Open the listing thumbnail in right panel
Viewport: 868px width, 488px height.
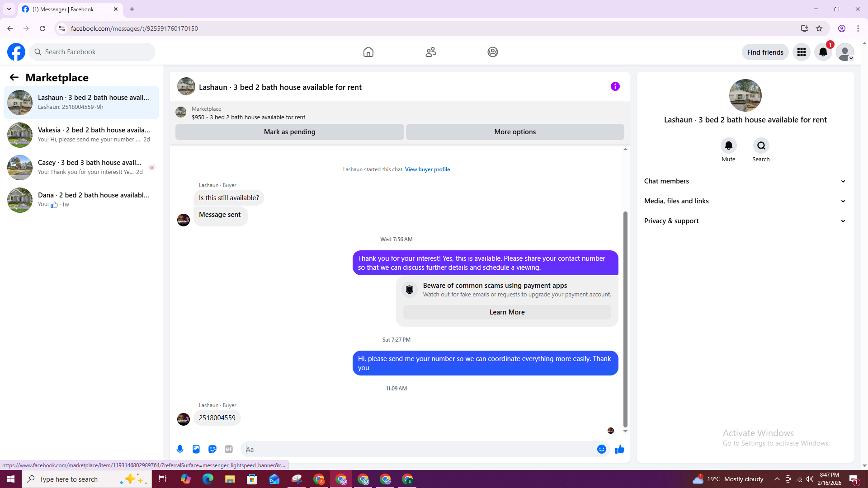point(745,95)
